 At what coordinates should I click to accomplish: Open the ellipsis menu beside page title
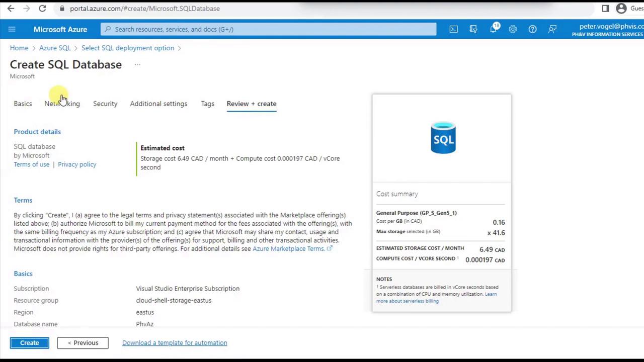point(137,64)
